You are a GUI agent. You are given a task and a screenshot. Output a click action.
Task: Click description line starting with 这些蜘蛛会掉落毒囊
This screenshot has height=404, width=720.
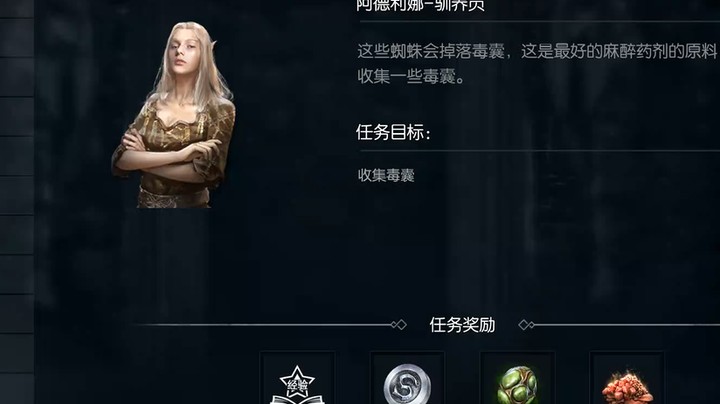[538, 51]
